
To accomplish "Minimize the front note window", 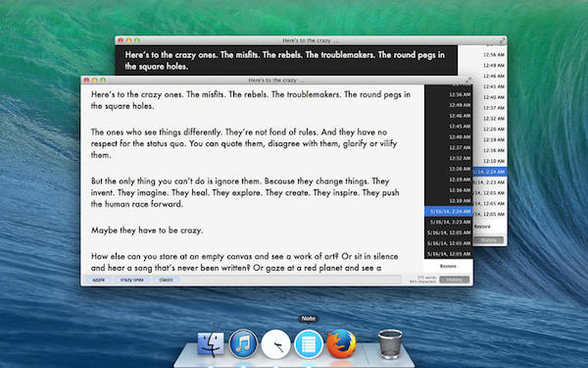I will pyautogui.click(x=94, y=80).
